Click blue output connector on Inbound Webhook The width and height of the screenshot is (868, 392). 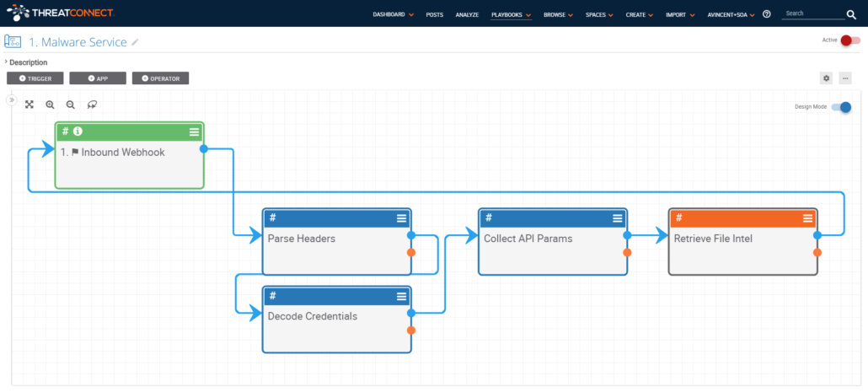point(203,149)
